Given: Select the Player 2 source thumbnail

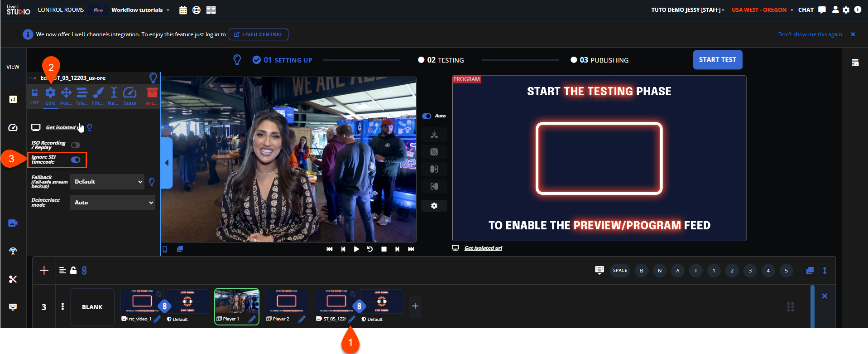Looking at the screenshot, I should pos(286,301).
